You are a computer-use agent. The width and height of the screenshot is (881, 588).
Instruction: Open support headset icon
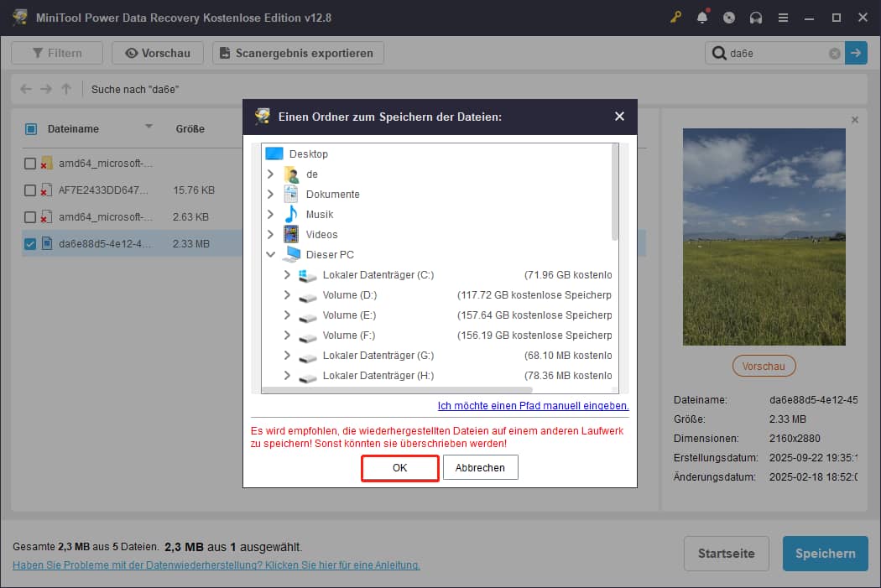[756, 18]
